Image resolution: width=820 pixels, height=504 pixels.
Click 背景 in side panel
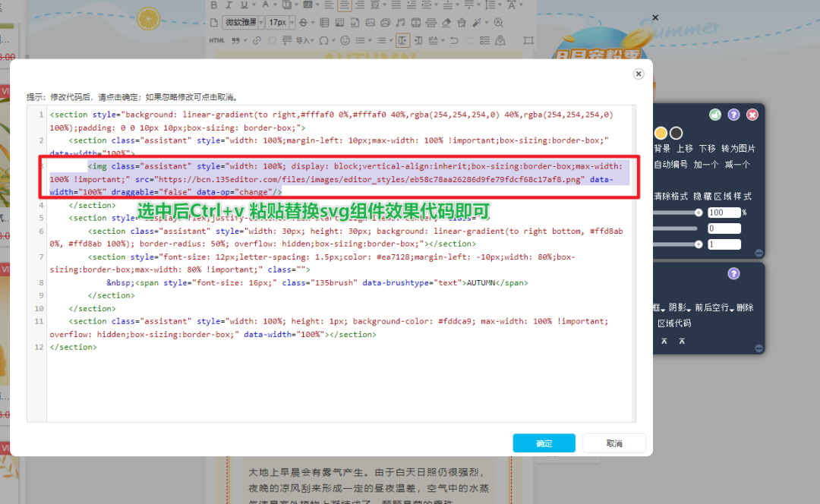tap(662, 149)
